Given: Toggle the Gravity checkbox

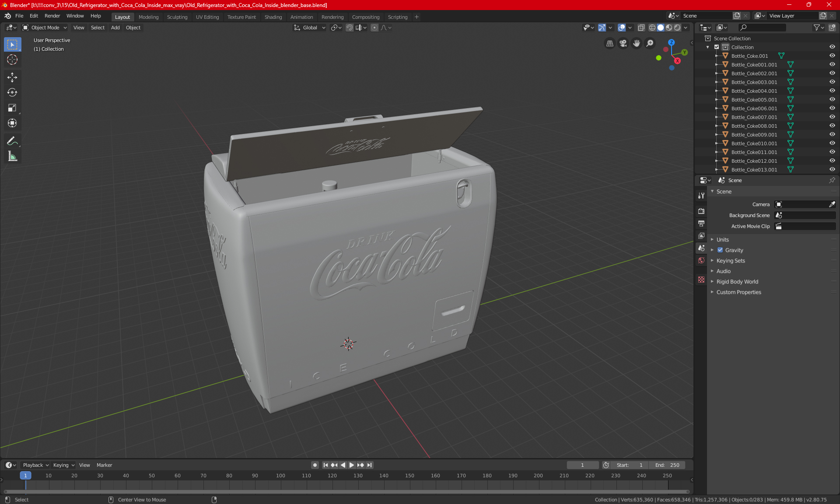Looking at the screenshot, I should (720, 250).
